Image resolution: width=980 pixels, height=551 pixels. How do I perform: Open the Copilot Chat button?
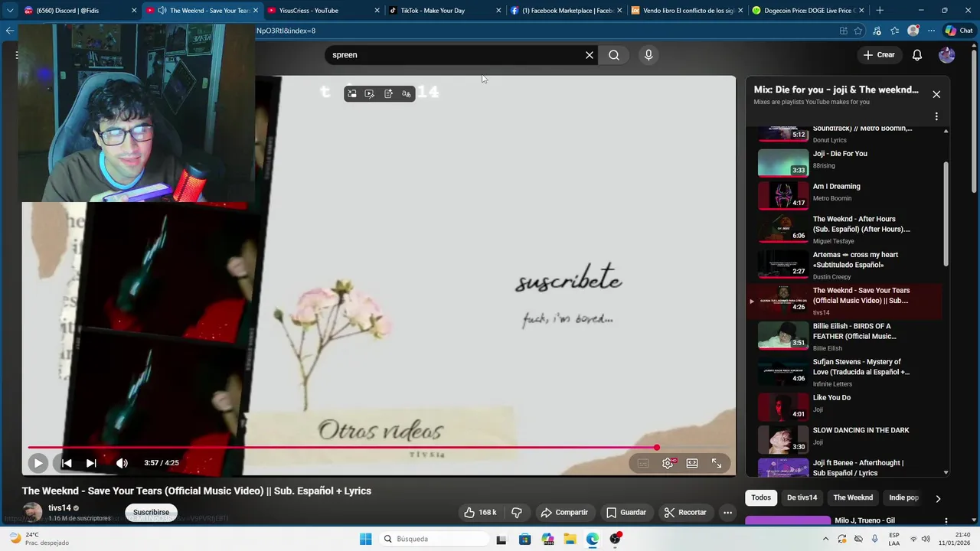coord(960,31)
